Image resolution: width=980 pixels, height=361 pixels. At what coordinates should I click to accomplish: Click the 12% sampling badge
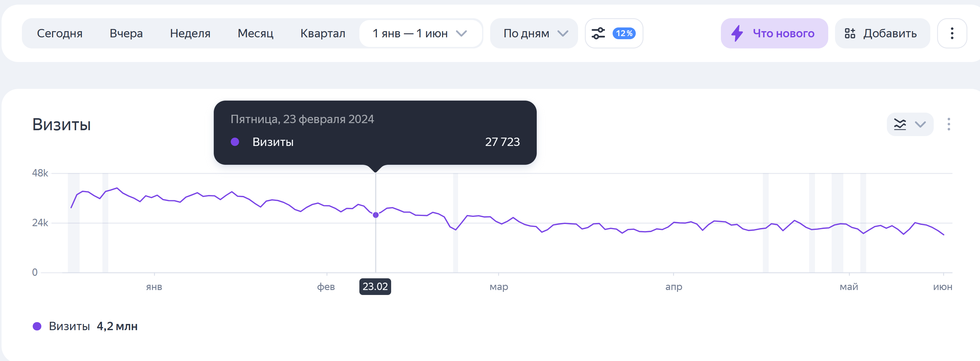click(x=624, y=33)
